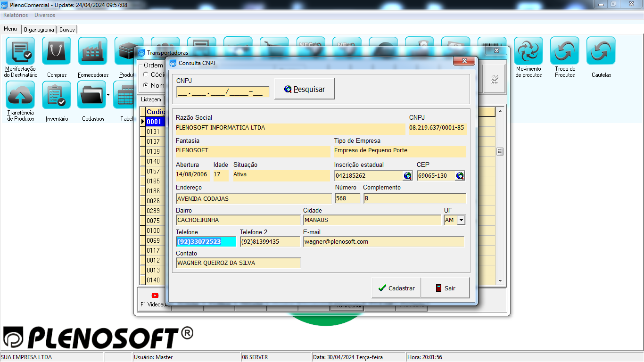Open the Cadastros folder icon
The width and height of the screenshot is (644, 362).
click(91, 95)
